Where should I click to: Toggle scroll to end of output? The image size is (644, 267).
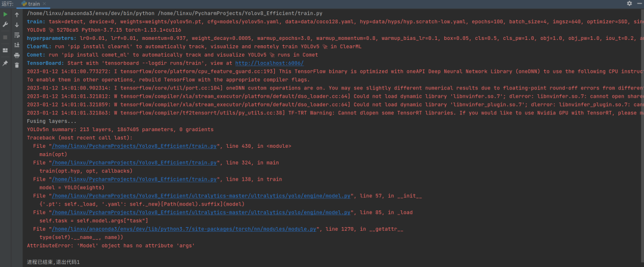pos(17,45)
